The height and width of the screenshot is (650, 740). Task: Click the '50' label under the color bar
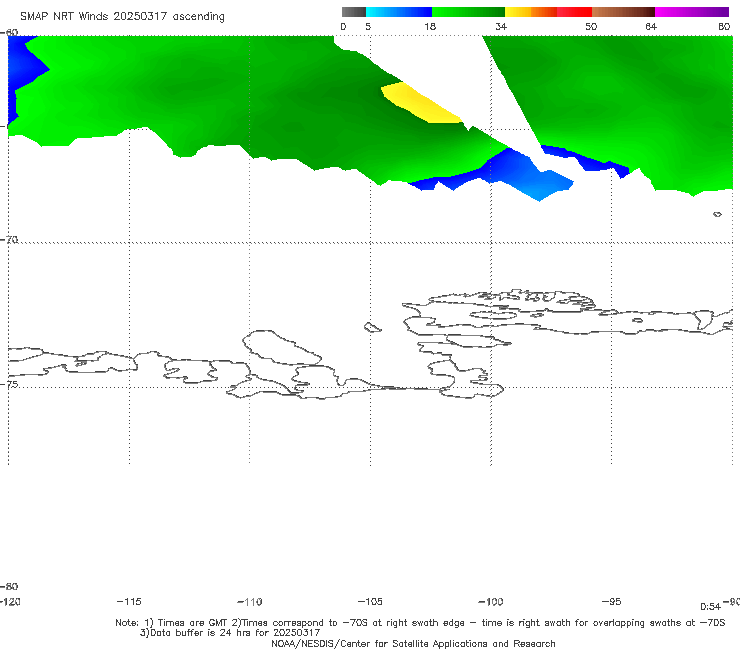coord(591,26)
